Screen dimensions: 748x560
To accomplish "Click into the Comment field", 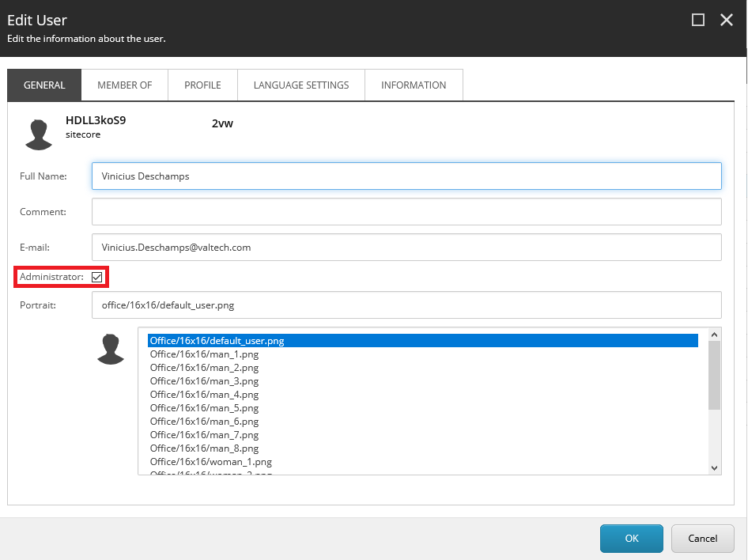I will coord(406,212).
